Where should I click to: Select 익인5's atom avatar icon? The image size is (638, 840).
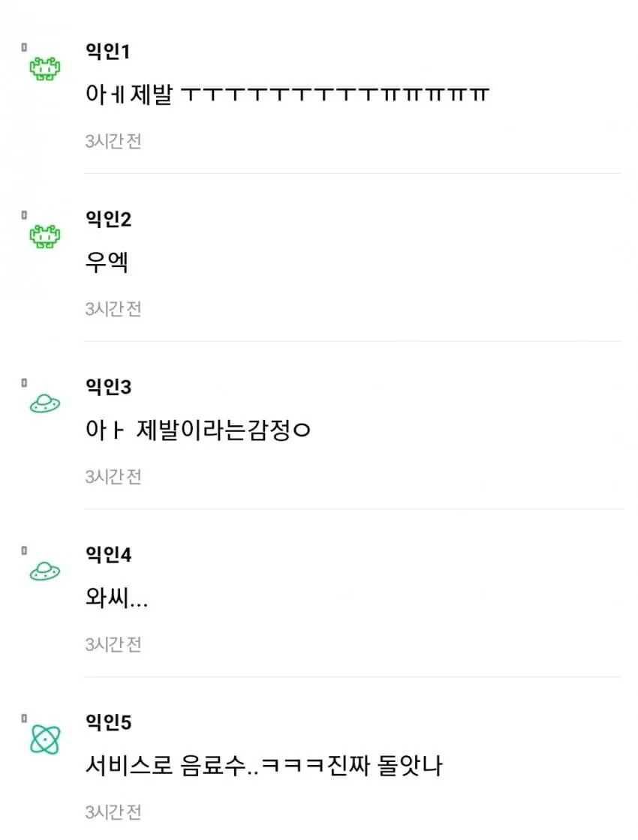[x=45, y=741]
